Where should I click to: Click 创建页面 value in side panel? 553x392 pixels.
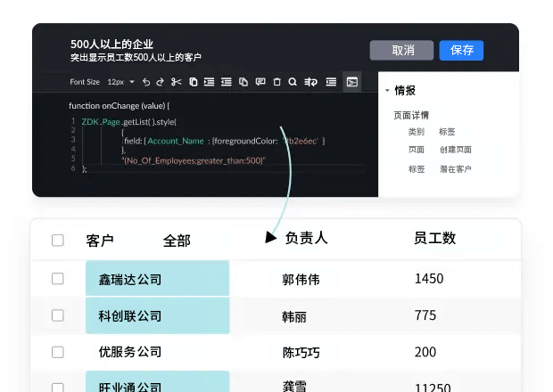click(x=456, y=150)
